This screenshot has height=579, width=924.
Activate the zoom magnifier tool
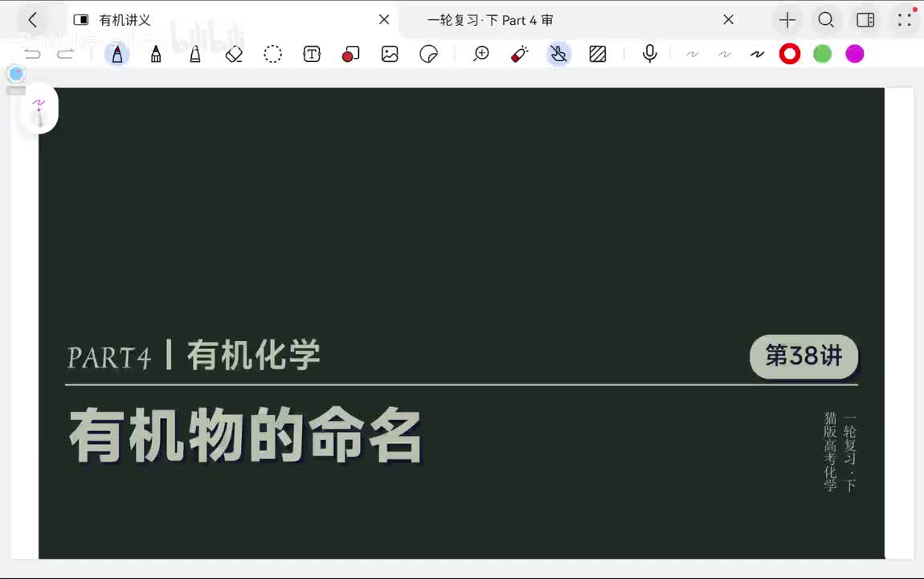point(480,54)
